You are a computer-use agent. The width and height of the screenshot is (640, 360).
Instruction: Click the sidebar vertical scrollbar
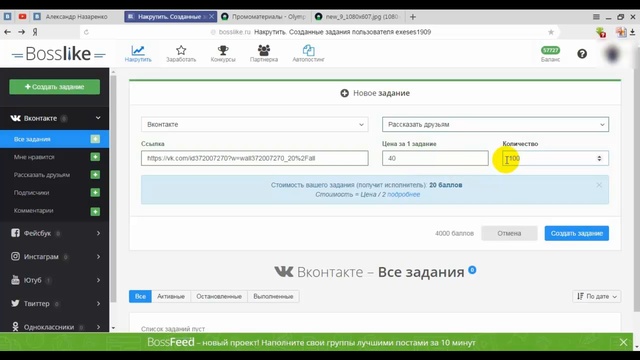pos(113,188)
